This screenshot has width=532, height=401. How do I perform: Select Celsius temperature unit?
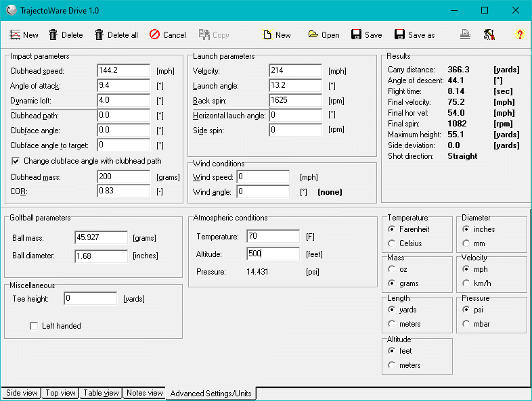[392, 243]
